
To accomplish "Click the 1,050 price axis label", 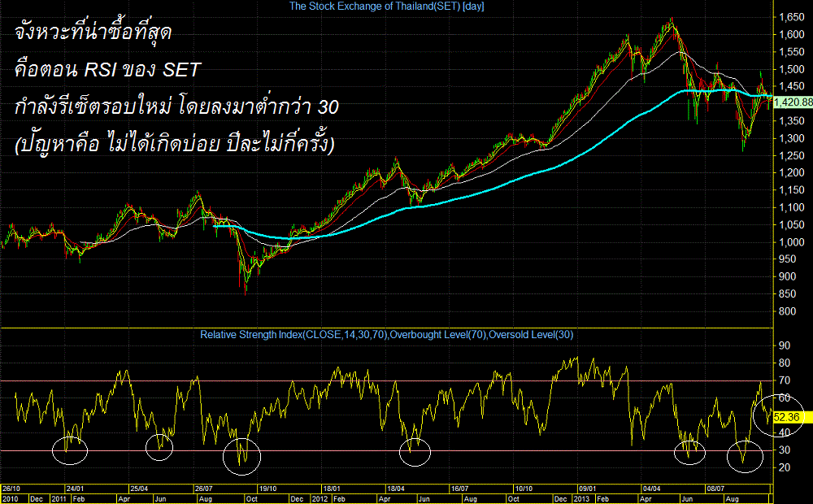I will 792,225.
